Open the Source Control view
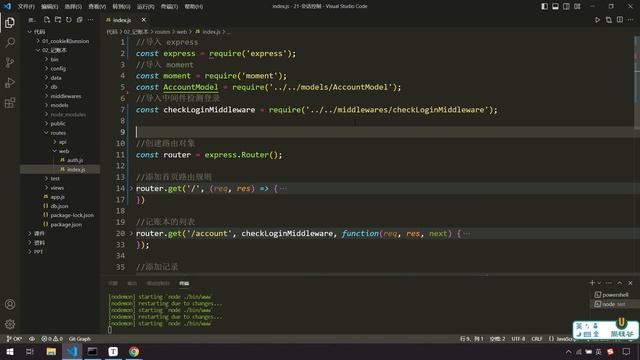 (10, 62)
